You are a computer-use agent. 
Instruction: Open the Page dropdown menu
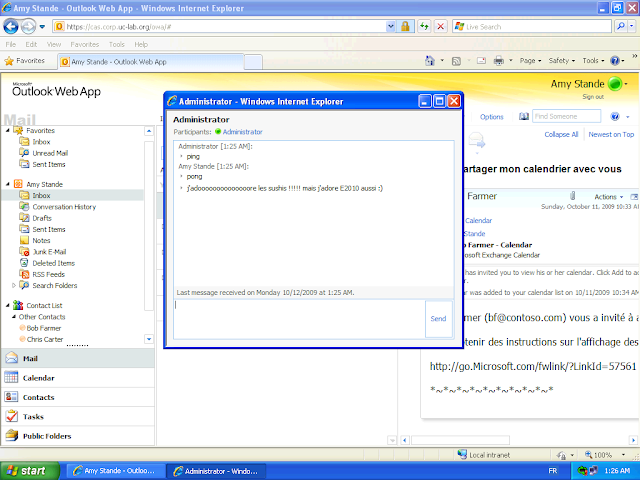point(530,60)
